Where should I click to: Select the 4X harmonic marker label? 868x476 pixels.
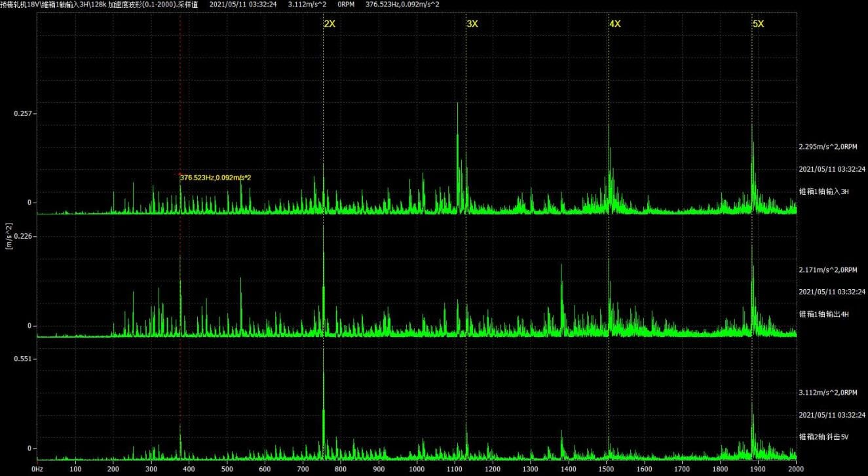point(615,24)
